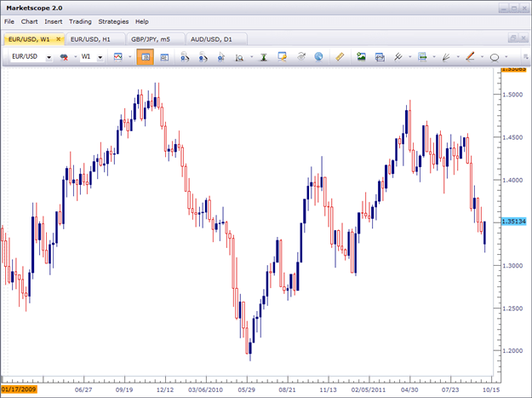Close the EUR/USD, W1 chart tab
532x398 pixels.
(59, 39)
